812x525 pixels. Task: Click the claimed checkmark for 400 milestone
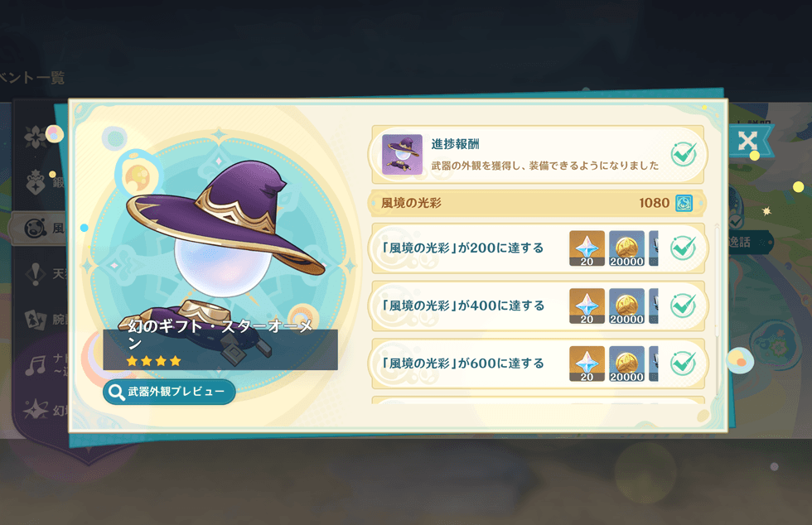click(683, 306)
